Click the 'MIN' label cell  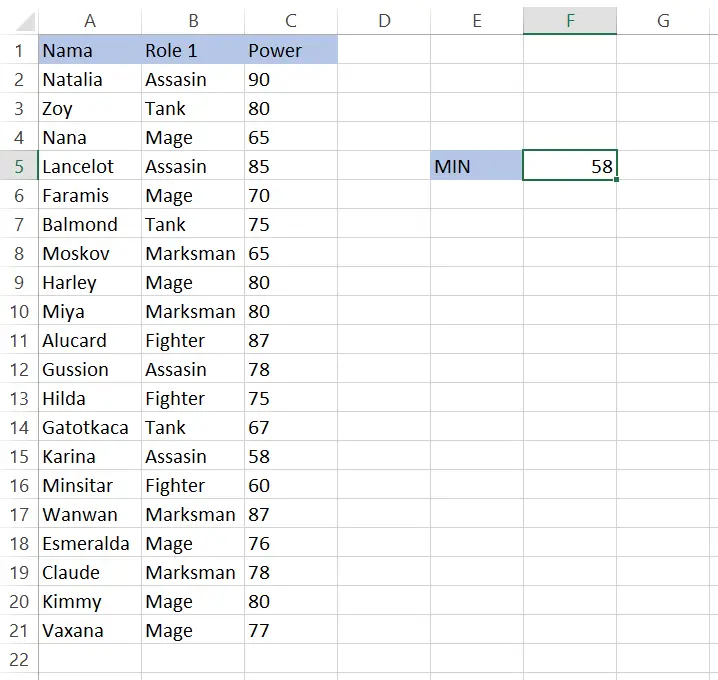pyautogui.click(x=477, y=165)
